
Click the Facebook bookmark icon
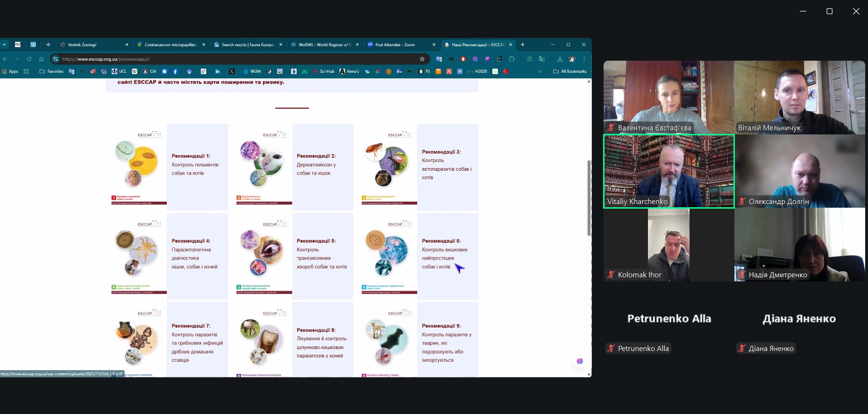pyautogui.click(x=175, y=71)
